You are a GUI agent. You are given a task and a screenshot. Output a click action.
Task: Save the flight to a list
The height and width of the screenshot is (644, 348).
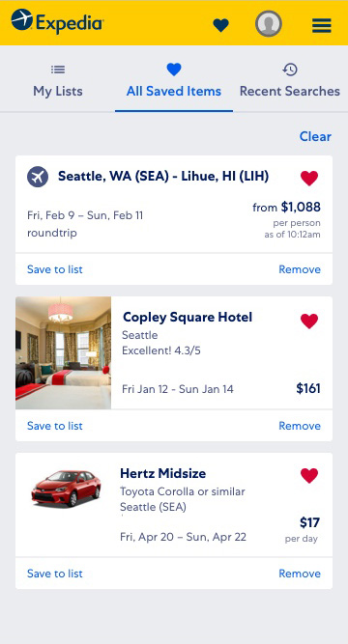tap(55, 269)
